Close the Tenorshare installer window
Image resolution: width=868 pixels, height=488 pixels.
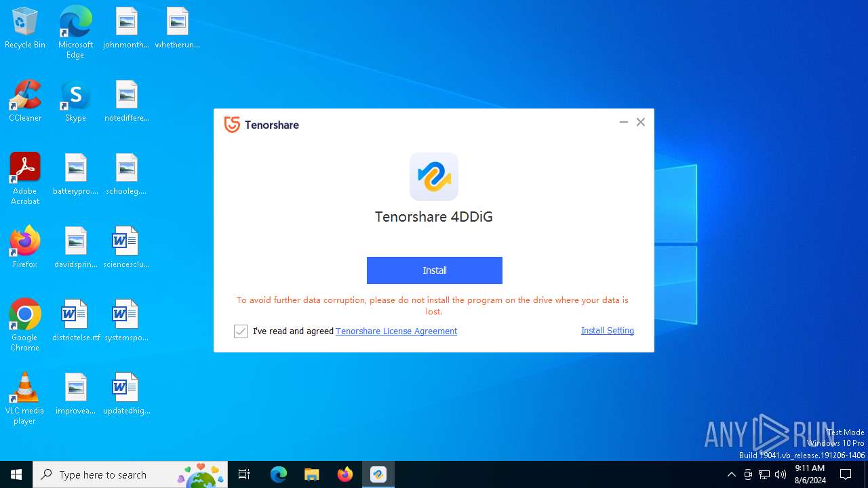641,122
